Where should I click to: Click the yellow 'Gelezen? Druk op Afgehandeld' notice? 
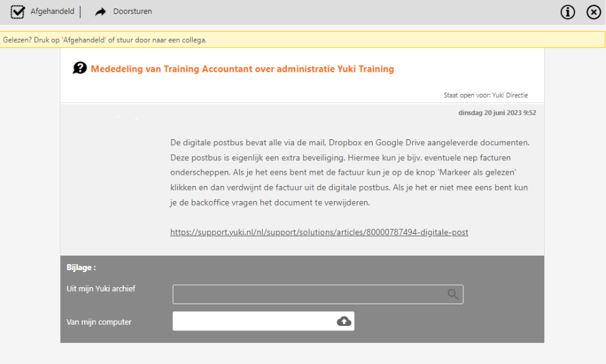click(302, 40)
